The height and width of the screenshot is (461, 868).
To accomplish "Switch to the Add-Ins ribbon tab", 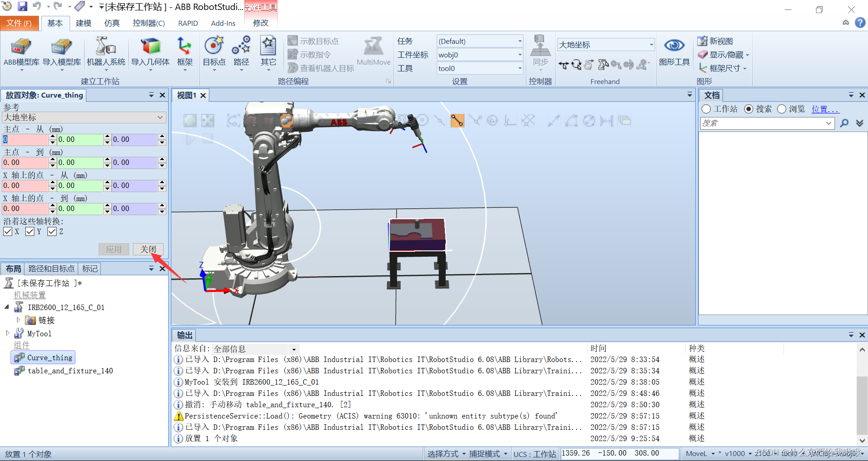I will pyautogui.click(x=223, y=23).
